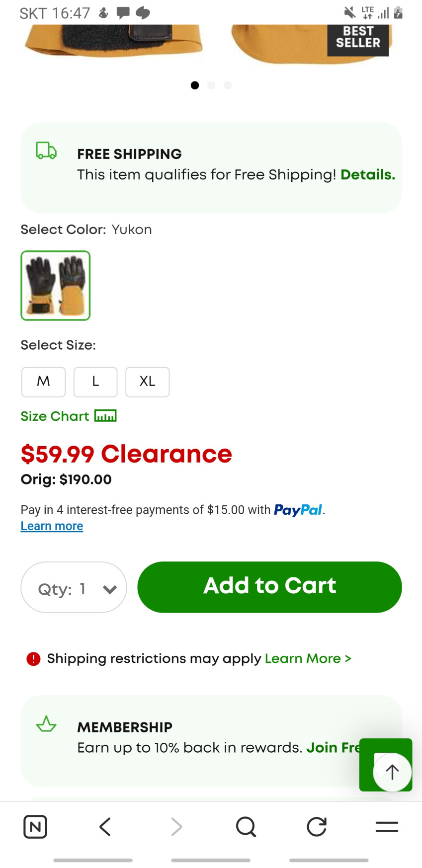Reload the page with refresh icon

point(316,827)
